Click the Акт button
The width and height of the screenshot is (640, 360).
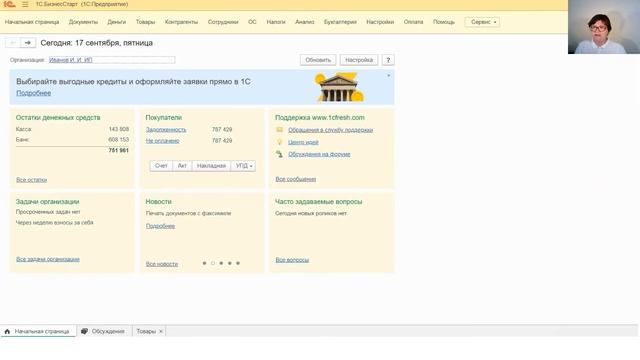click(182, 166)
